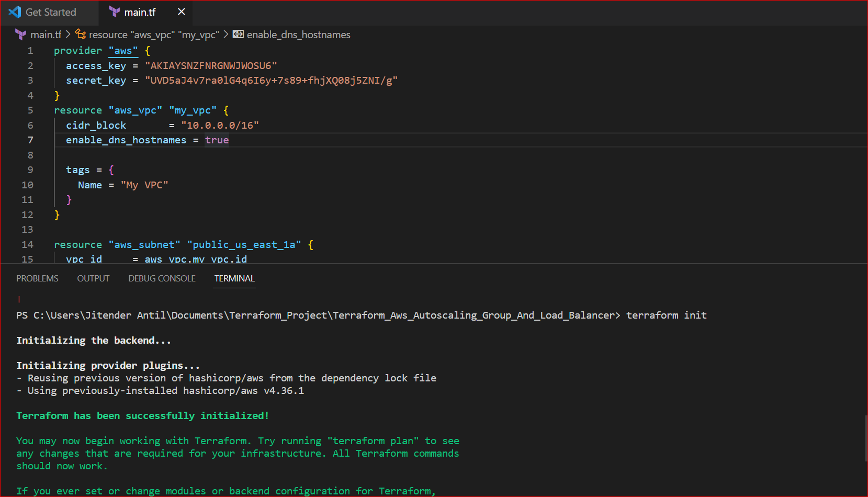Click the terminal panel scrollbar thumb
Screen dimensions: 868x497
[866, 438]
